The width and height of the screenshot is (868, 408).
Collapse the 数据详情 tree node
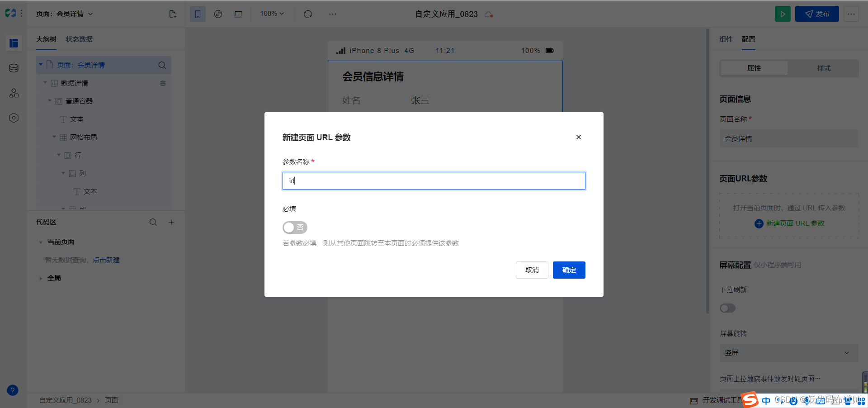point(45,83)
